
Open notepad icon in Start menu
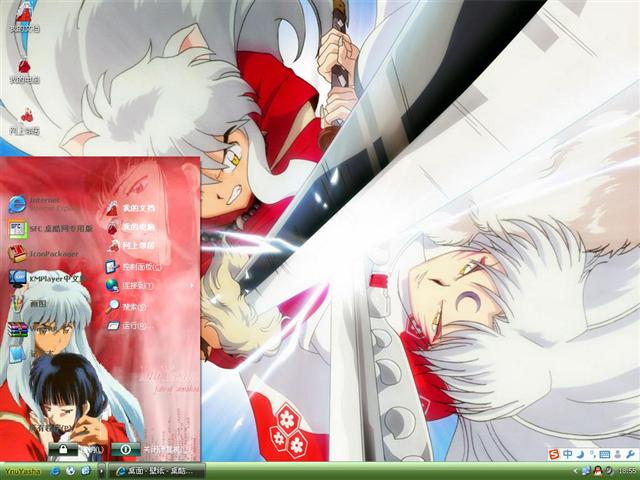(x=18, y=353)
